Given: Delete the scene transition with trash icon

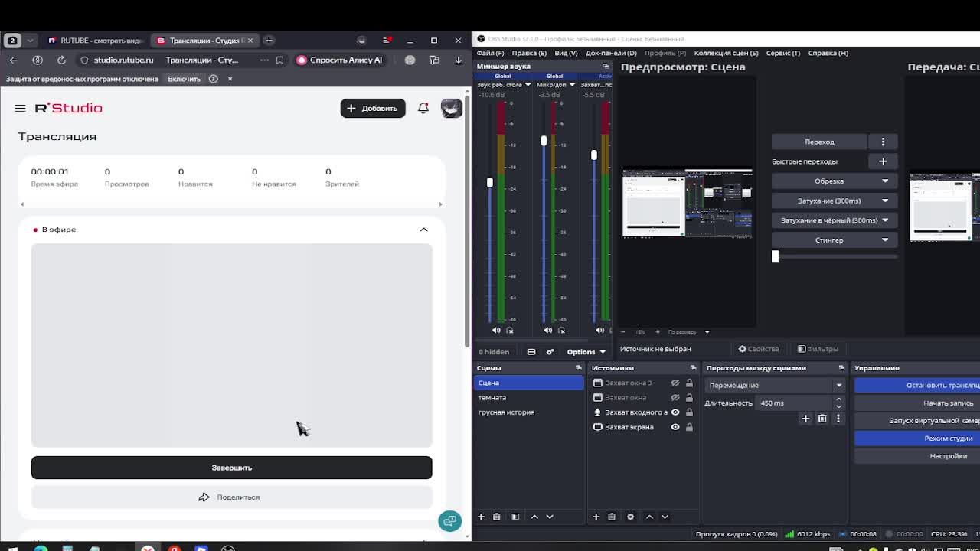Looking at the screenshot, I should (822, 419).
